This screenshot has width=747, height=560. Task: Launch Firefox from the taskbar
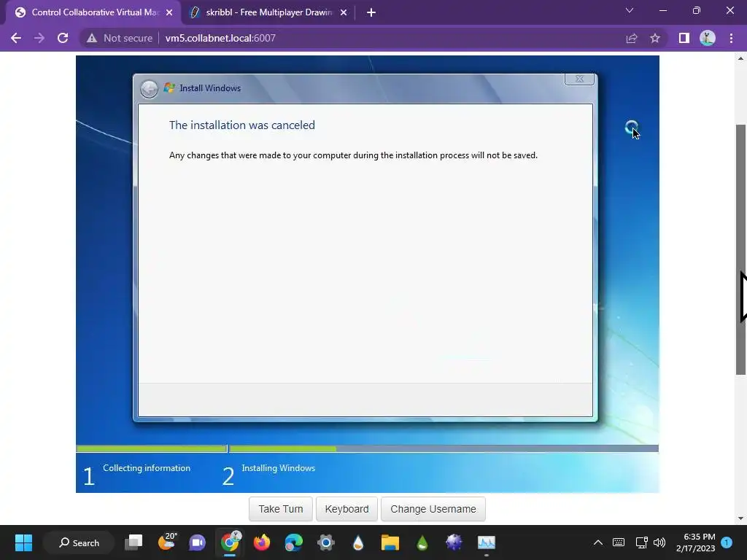point(262,542)
